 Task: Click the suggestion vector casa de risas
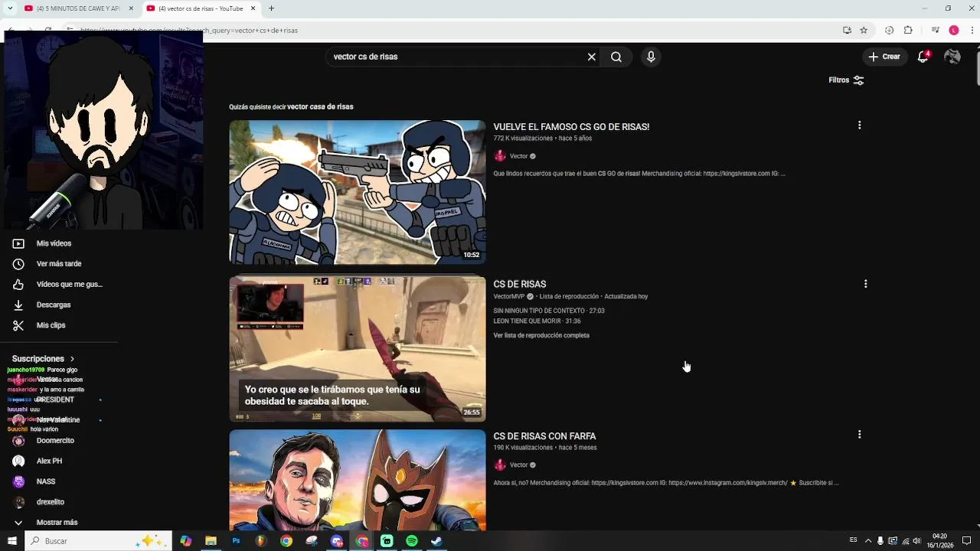coord(320,107)
